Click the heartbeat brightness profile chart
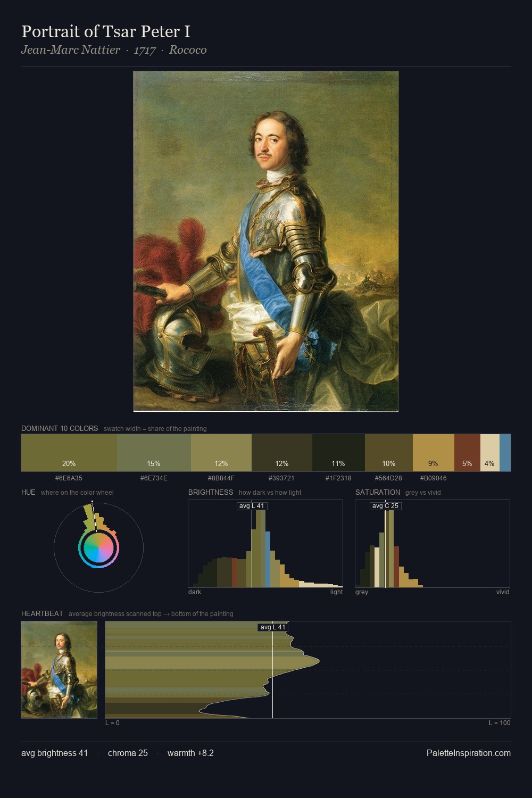 pyautogui.click(x=308, y=670)
